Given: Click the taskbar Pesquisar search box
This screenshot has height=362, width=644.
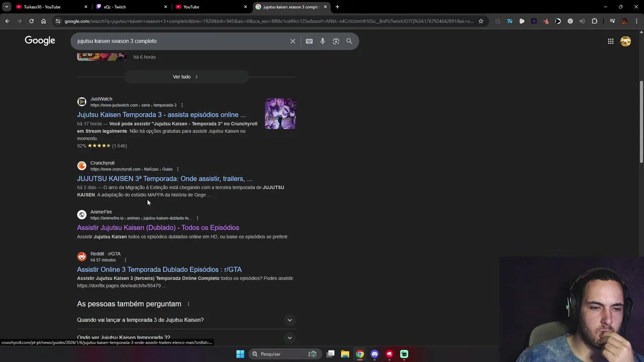Looking at the screenshot, I should pyautogui.click(x=284, y=354).
